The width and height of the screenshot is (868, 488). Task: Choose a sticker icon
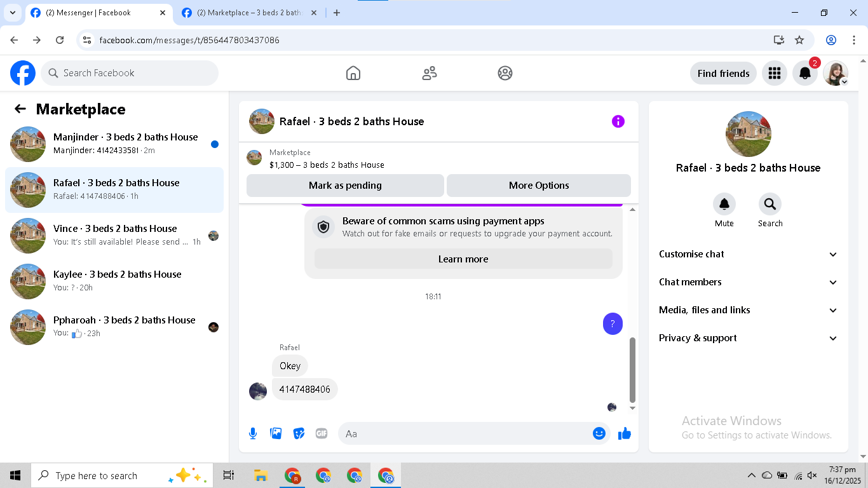(x=299, y=433)
